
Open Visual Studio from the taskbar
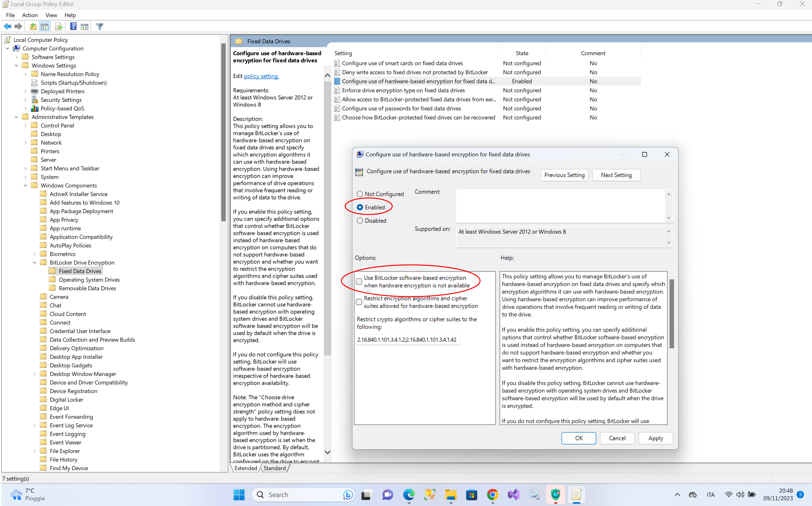click(513, 494)
